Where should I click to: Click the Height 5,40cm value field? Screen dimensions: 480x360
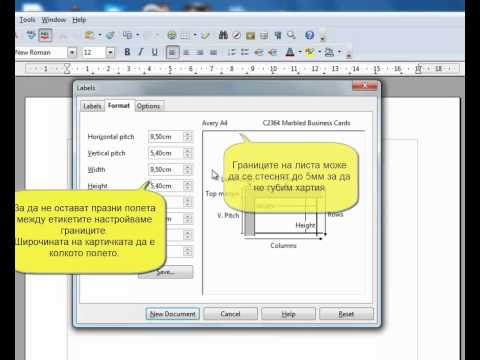pyautogui.click(x=166, y=186)
